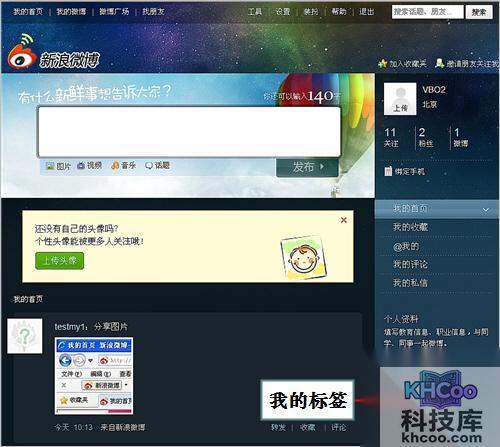Open the testmy1 username link
This screenshot has height=447, width=500.
(70, 326)
